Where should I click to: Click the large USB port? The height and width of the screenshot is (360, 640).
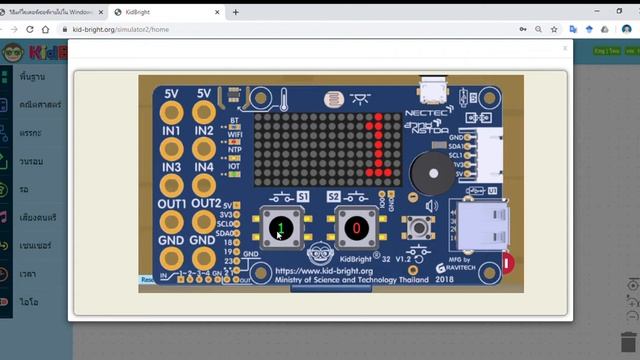pos(482,226)
